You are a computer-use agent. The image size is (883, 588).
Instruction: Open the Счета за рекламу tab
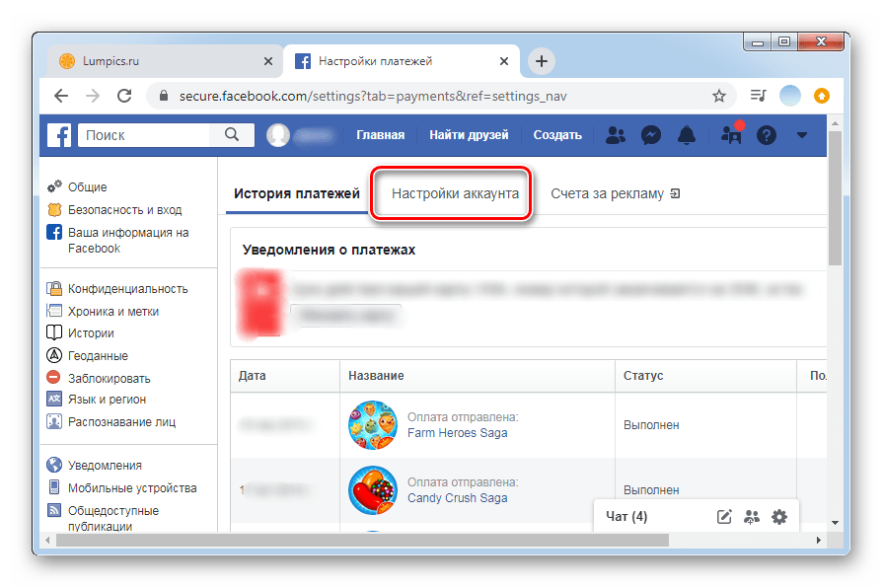[615, 193]
